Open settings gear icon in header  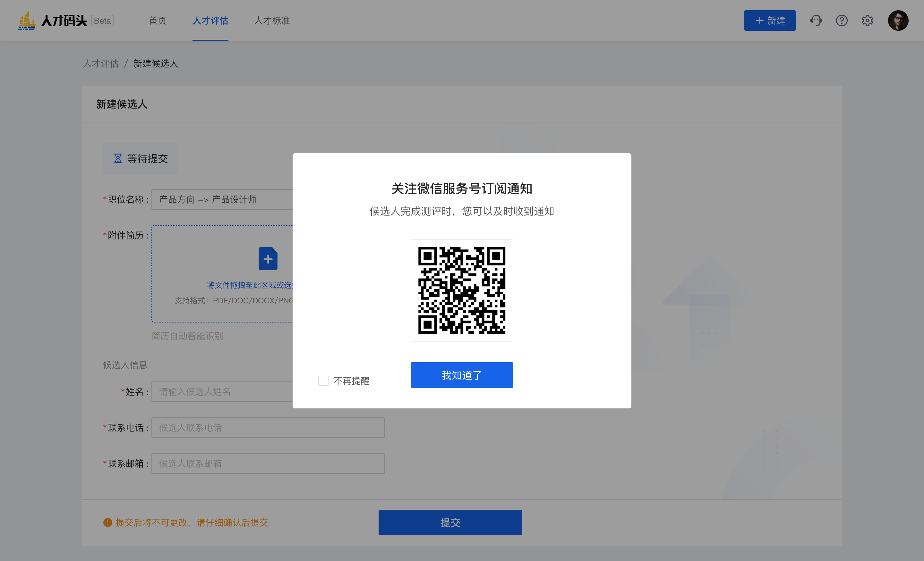[867, 20]
